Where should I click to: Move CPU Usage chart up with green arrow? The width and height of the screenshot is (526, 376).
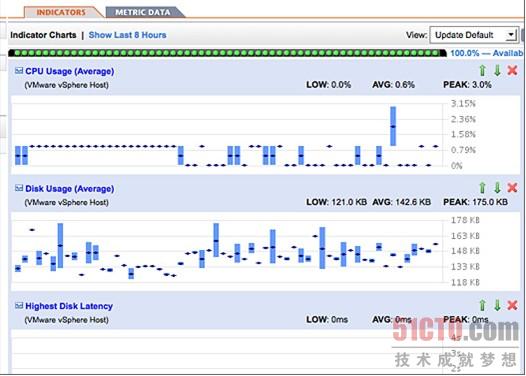click(482, 70)
